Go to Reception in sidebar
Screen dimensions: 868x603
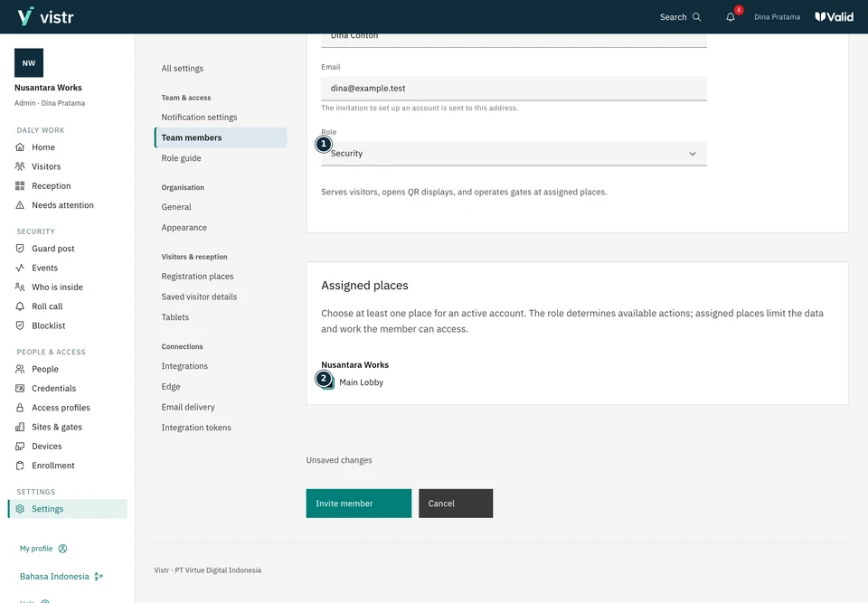(51, 186)
